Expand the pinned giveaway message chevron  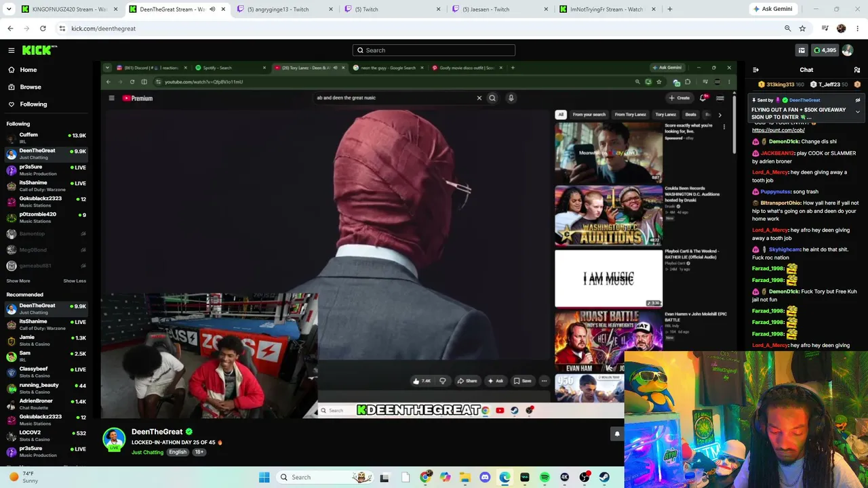tap(857, 112)
